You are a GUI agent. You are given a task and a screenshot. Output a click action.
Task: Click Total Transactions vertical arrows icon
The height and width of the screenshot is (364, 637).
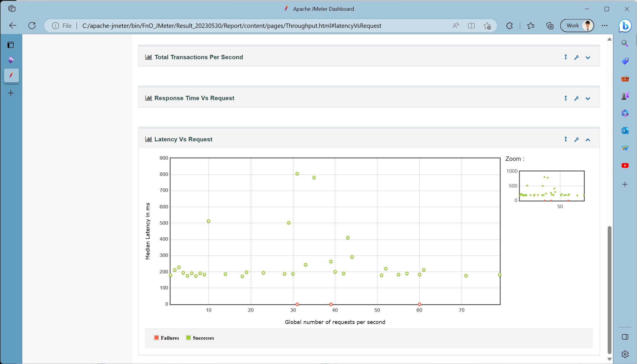(566, 57)
